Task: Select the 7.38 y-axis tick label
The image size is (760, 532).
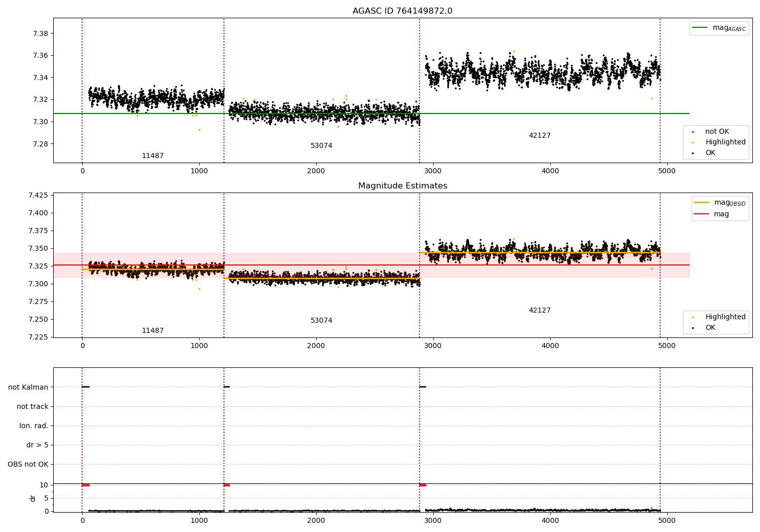Action: [x=40, y=34]
